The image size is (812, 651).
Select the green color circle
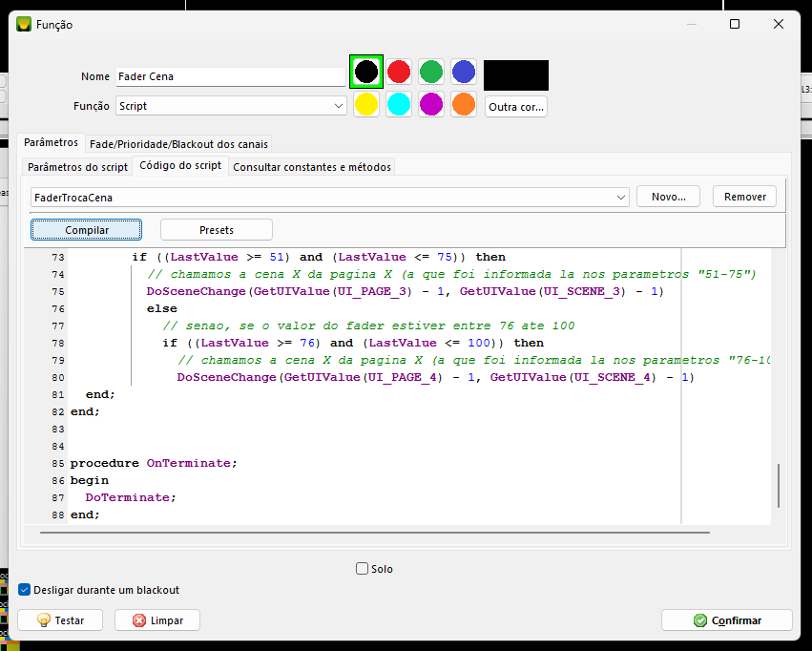[431, 72]
